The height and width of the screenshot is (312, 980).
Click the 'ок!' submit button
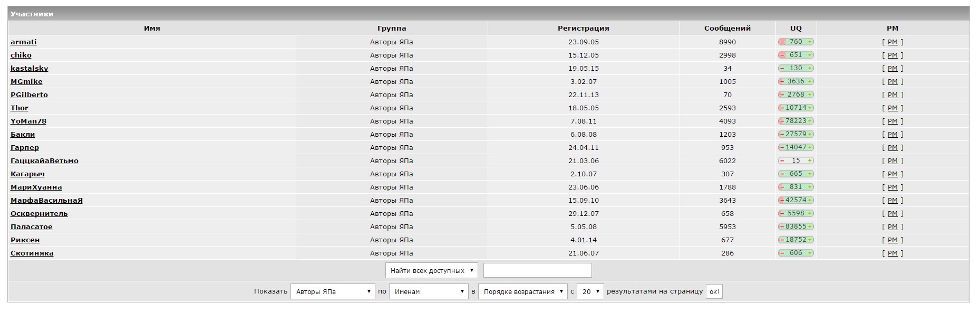(714, 291)
